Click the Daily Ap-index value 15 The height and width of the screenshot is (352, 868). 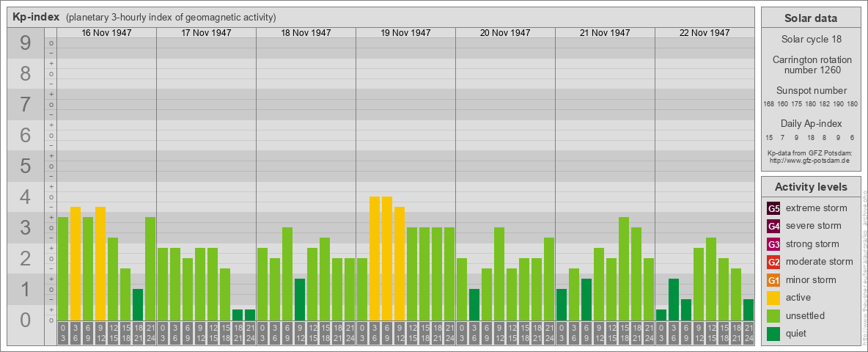[769, 137]
